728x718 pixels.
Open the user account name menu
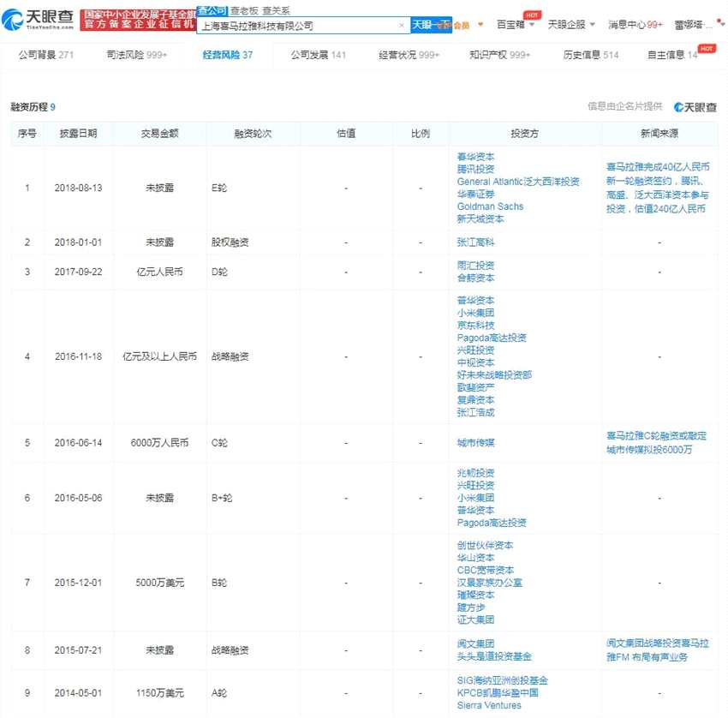click(693, 25)
